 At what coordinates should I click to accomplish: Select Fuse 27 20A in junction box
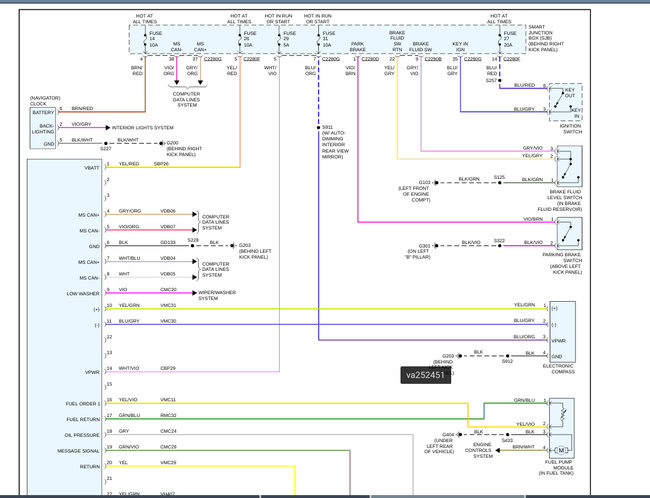507,39
